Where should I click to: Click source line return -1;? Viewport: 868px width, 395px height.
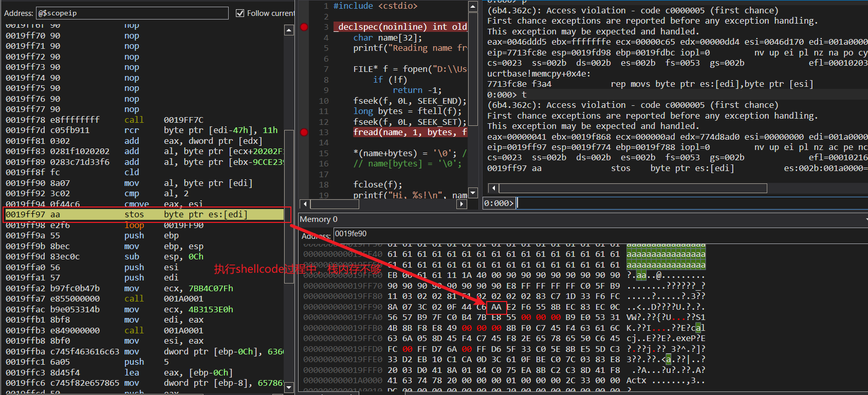pos(417,90)
